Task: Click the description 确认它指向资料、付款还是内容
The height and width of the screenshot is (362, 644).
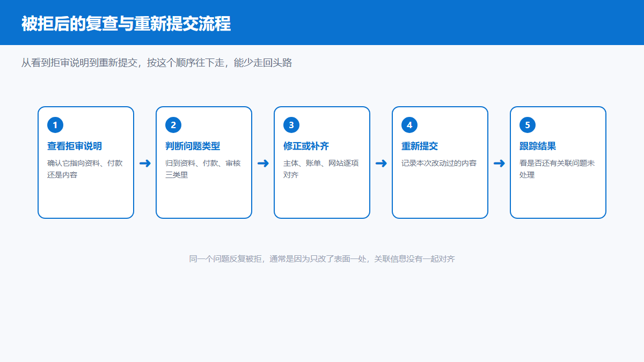Action: (85, 168)
